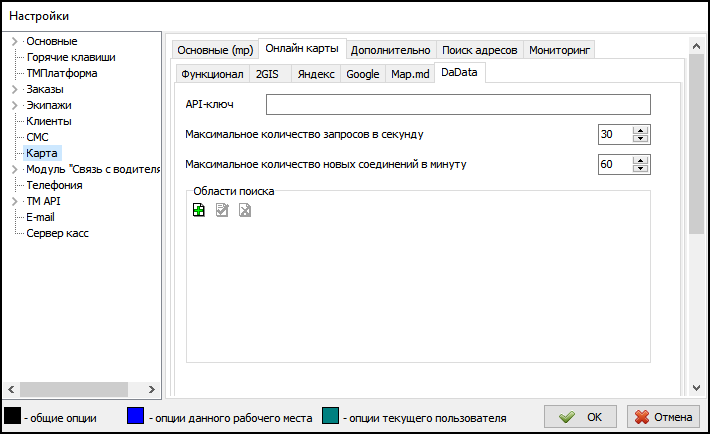Screen dimensions: 710x434
Task: Click the delete search area icon
Action: (244, 210)
